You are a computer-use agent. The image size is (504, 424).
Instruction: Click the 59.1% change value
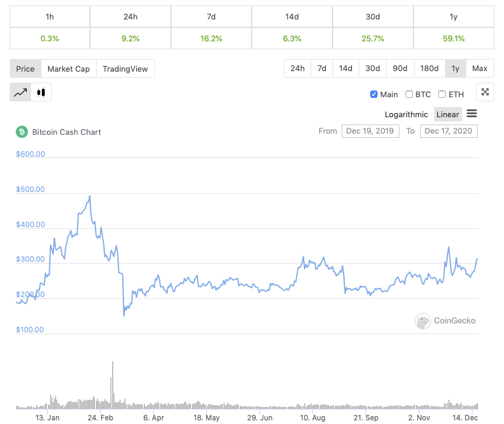(454, 38)
